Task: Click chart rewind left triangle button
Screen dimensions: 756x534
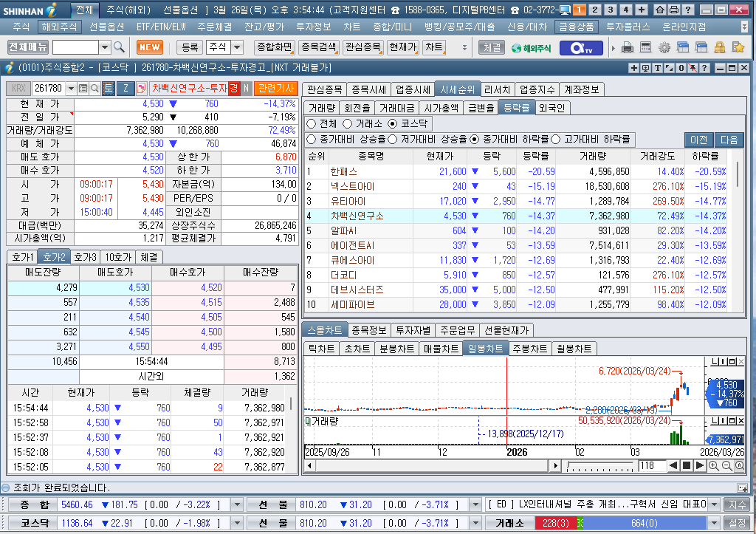Action: [673, 466]
